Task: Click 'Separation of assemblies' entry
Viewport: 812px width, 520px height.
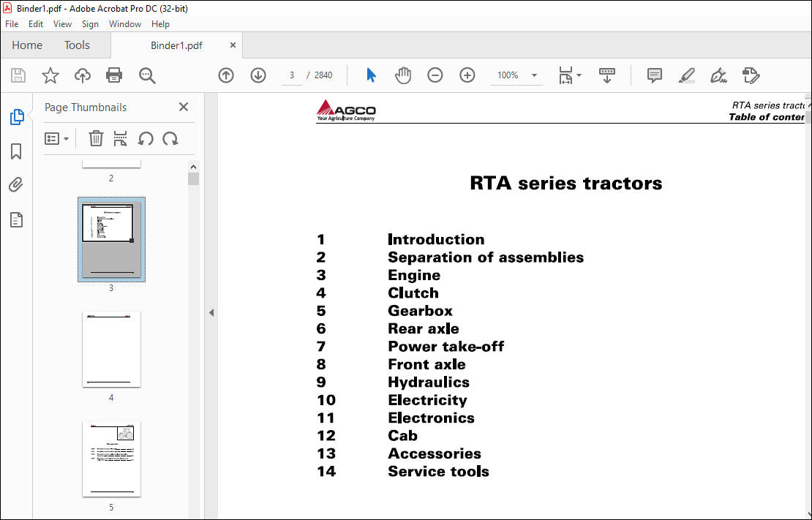Action: point(486,257)
